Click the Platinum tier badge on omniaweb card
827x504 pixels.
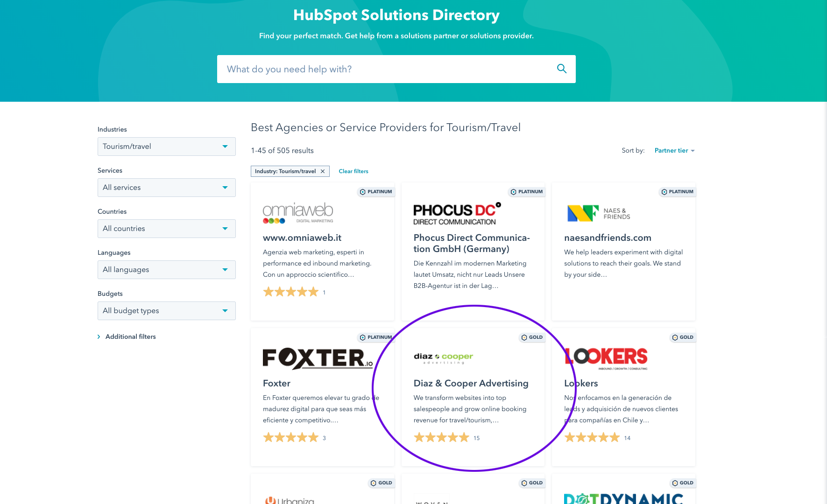click(376, 191)
